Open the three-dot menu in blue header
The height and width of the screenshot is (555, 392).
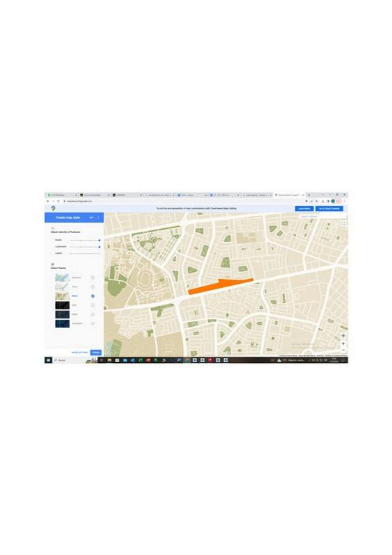click(99, 218)
